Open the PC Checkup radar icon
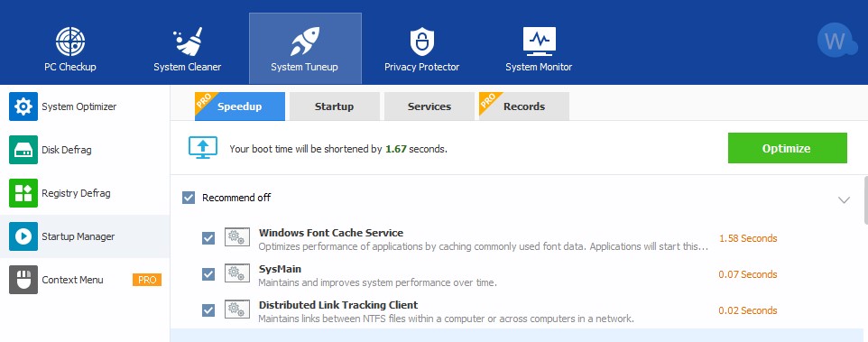868x342 pixels. (70, 42)
